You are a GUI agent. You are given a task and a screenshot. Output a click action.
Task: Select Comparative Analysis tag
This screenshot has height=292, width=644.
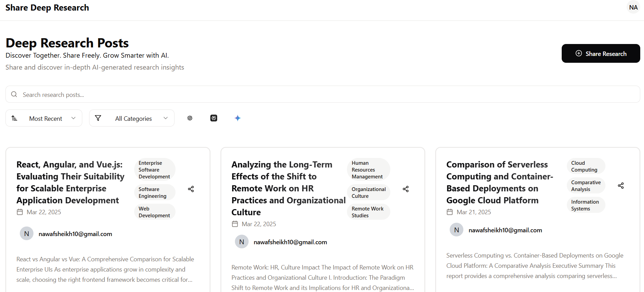click(586, 186)
